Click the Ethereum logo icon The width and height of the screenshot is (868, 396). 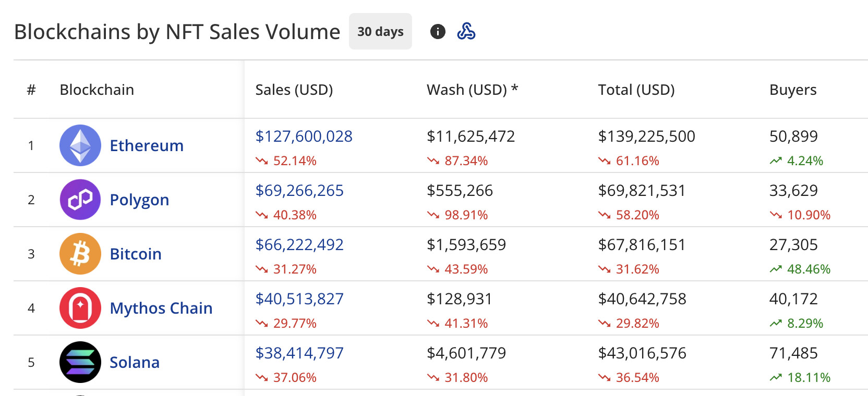click(80, 145)
